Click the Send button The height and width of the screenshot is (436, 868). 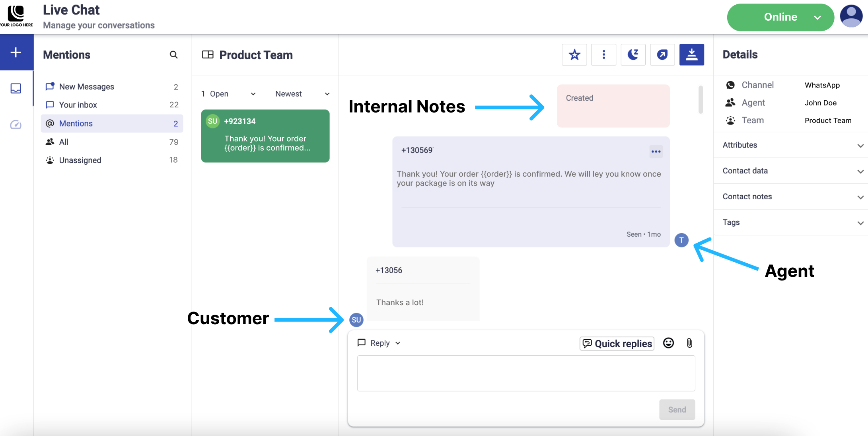pyautogui.click(x=677, y=409)
